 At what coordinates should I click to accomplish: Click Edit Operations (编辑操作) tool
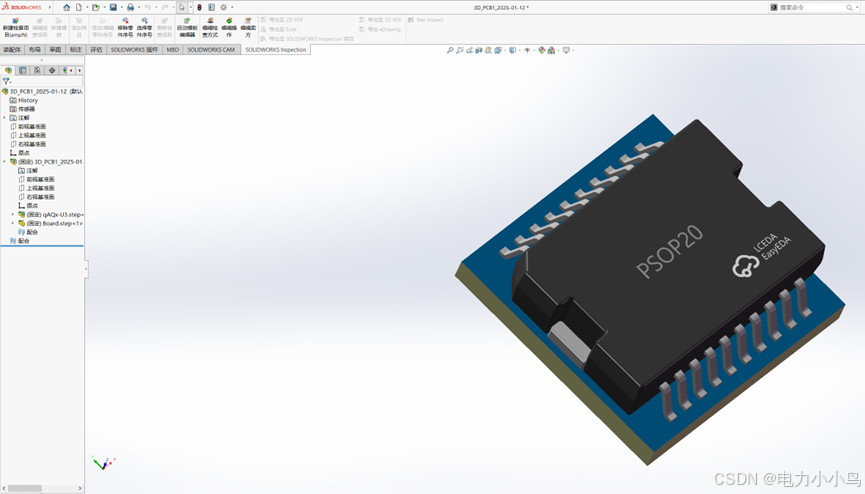[229, 27]
